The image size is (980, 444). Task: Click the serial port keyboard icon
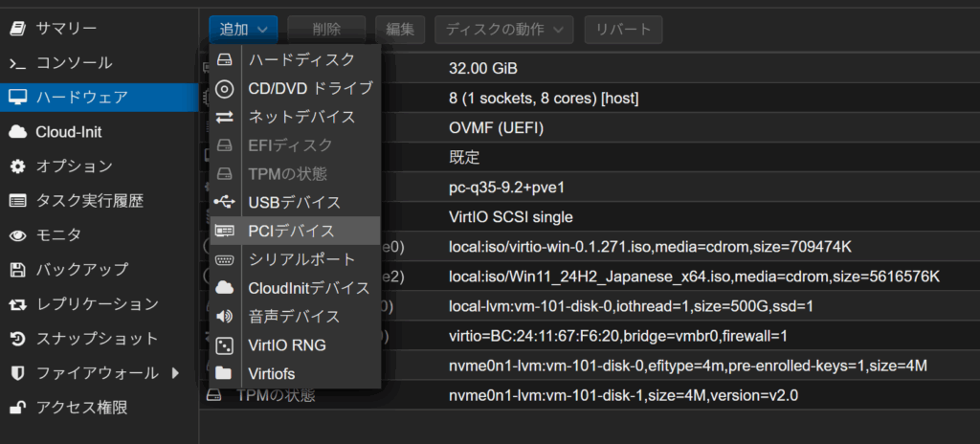pos(225,259)
